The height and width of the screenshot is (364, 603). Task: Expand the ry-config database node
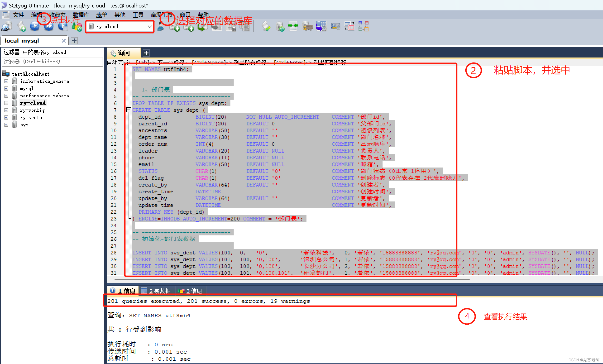click(6, 110)
